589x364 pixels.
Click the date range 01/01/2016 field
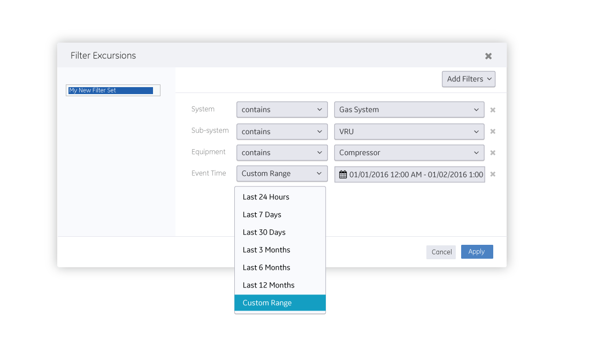tap(409, 174)
